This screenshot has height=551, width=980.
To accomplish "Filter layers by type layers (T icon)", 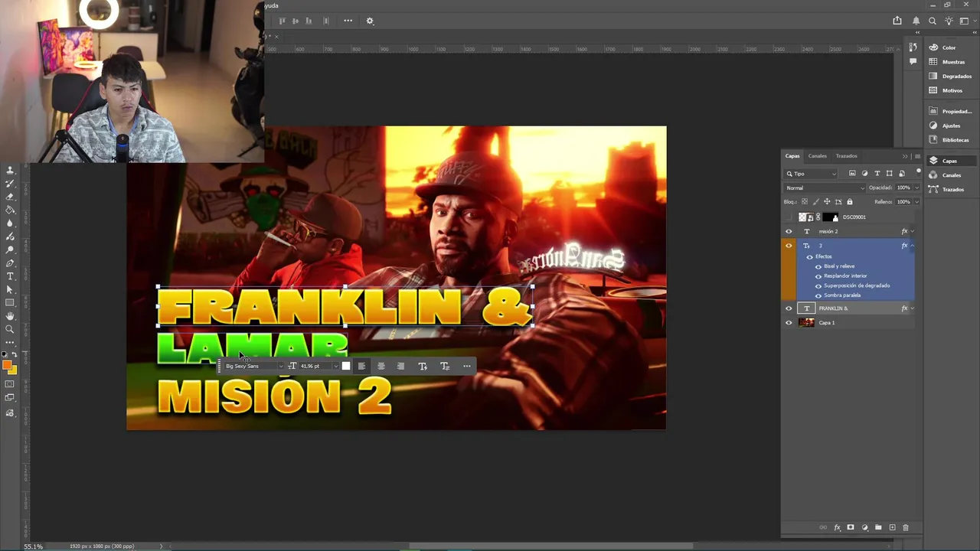I will pos(877,174).
